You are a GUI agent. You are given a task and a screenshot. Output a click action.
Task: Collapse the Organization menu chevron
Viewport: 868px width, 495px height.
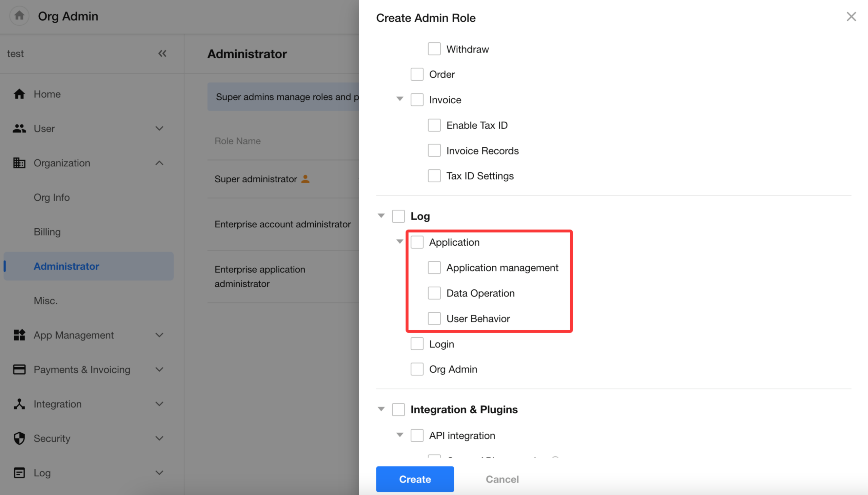click(159, 163)
